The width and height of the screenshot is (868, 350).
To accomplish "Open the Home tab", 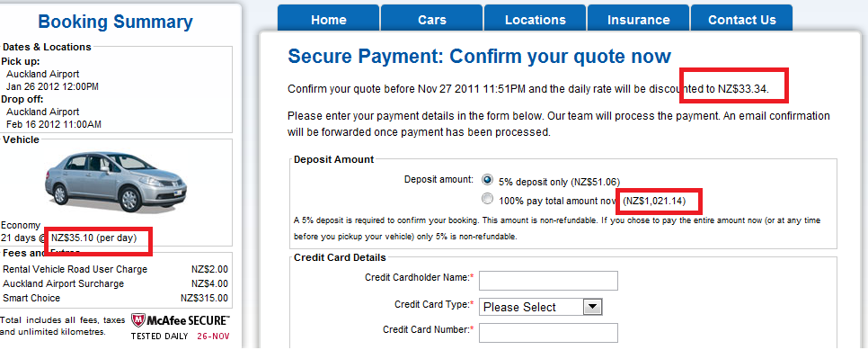I will point(328,18).
